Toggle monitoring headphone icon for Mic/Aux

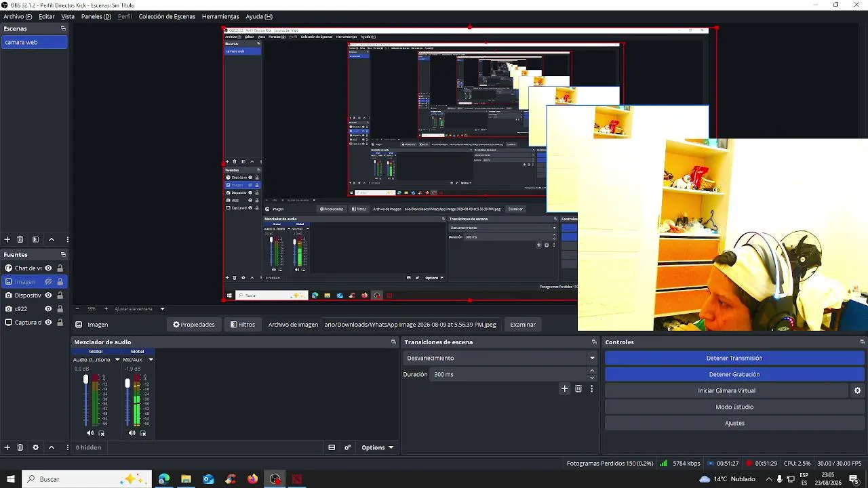[x=143, y=432]
